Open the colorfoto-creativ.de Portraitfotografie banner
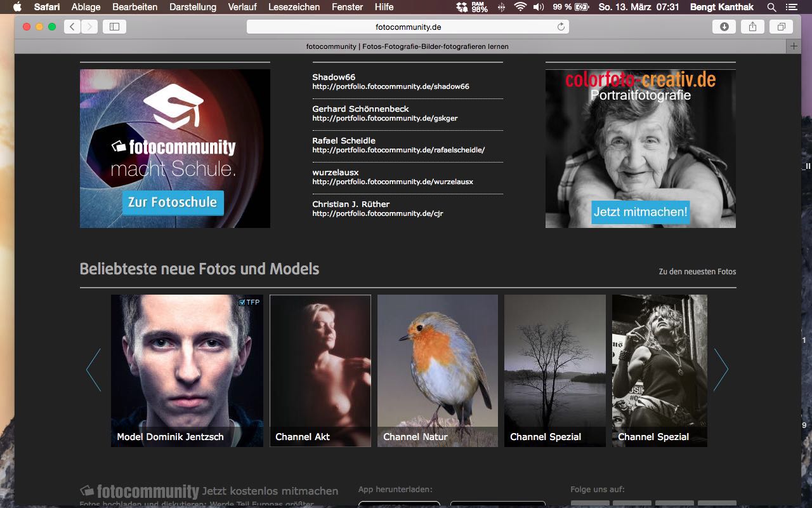Screen dimensions: 812x508 click(641, 149)
